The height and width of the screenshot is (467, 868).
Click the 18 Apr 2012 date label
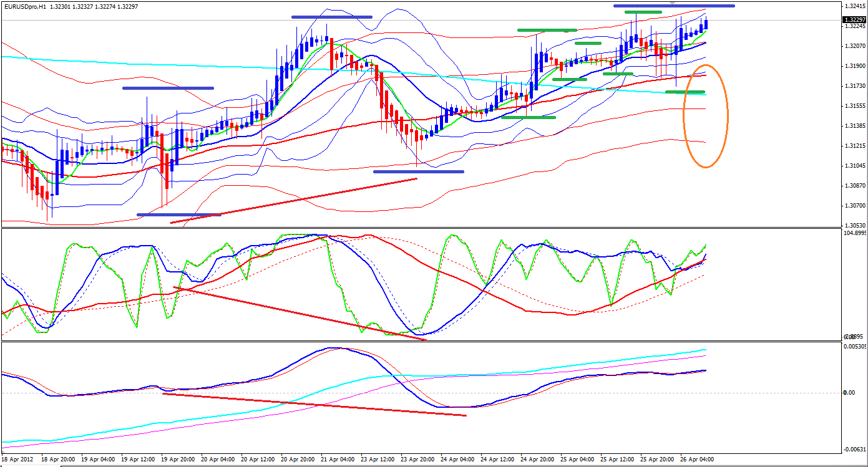pyautogui.click(x=17, y=459)
